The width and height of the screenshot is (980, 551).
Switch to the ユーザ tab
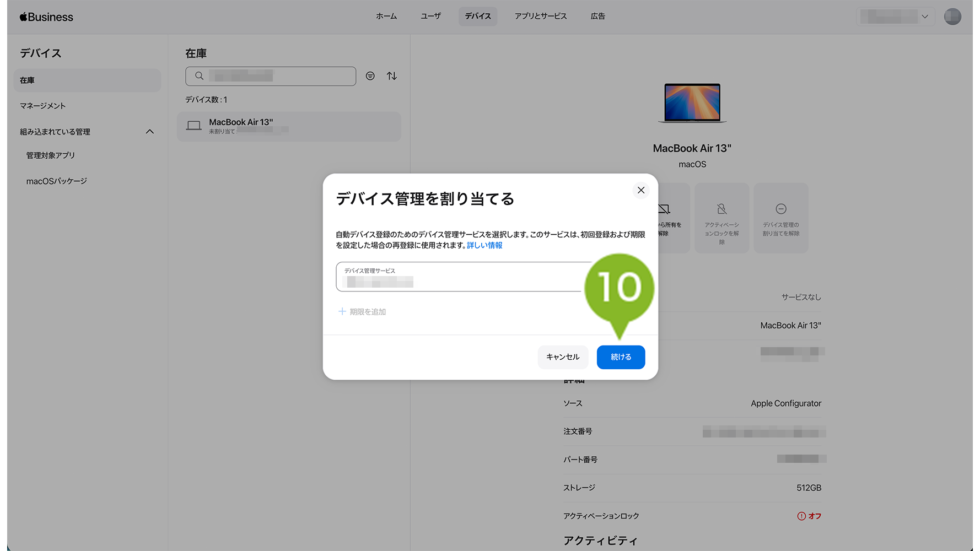pyautogui.click(x=430, y=17)
